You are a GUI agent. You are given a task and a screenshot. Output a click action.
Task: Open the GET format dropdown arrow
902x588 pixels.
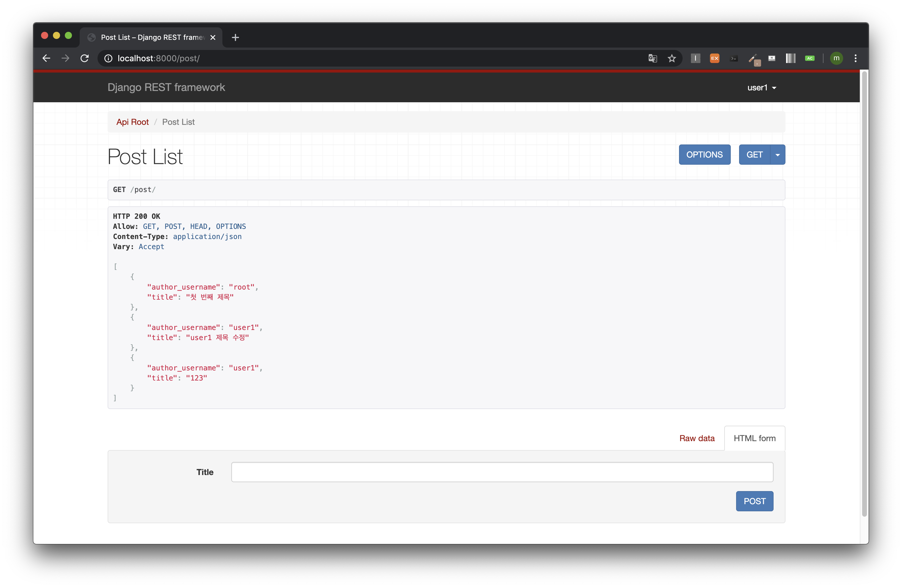777,155
